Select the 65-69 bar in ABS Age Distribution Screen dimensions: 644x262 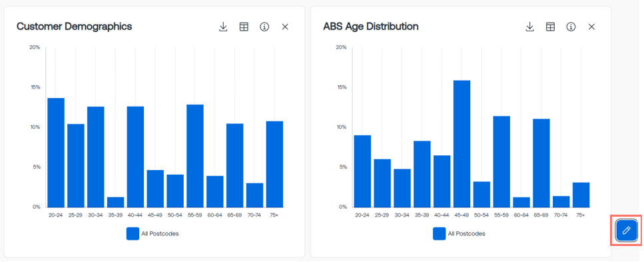coord(541,163)
